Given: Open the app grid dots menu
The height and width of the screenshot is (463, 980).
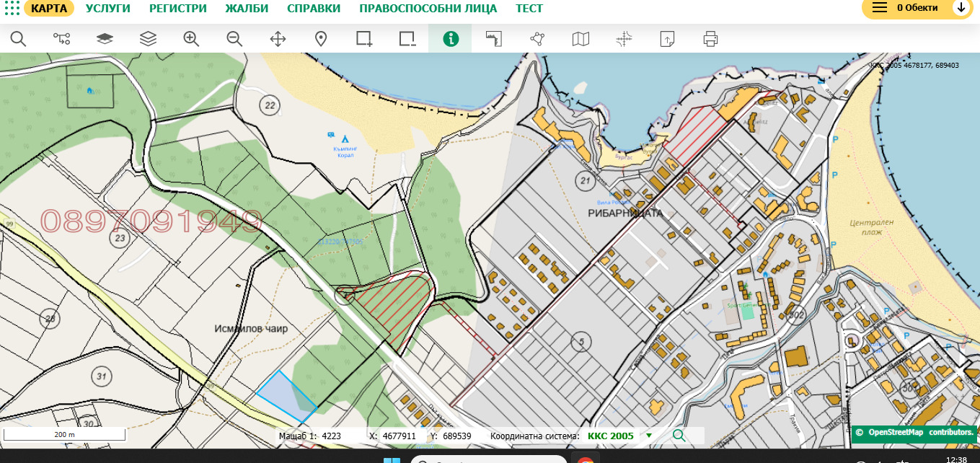Looking at the screenshot, I should (x=12, y=9).
